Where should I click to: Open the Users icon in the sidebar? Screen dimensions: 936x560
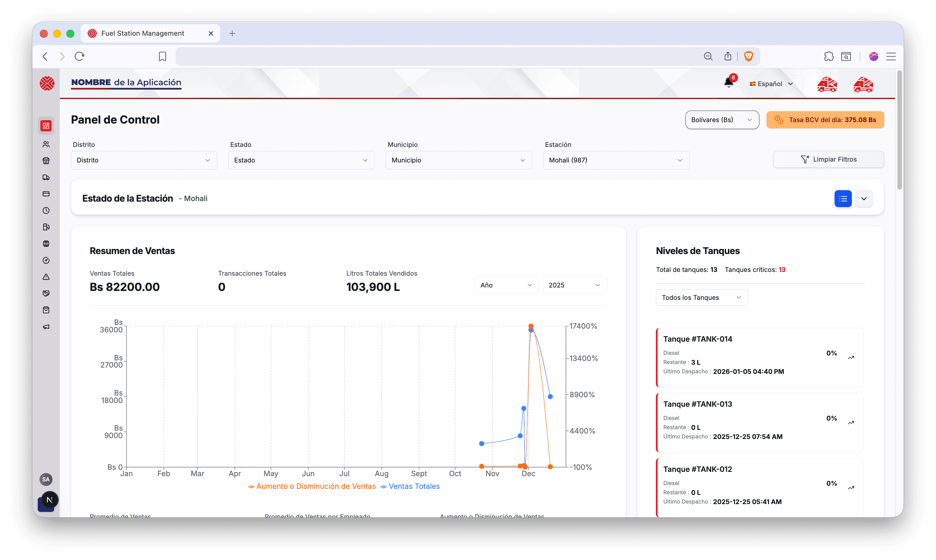(x=46, y=144)
